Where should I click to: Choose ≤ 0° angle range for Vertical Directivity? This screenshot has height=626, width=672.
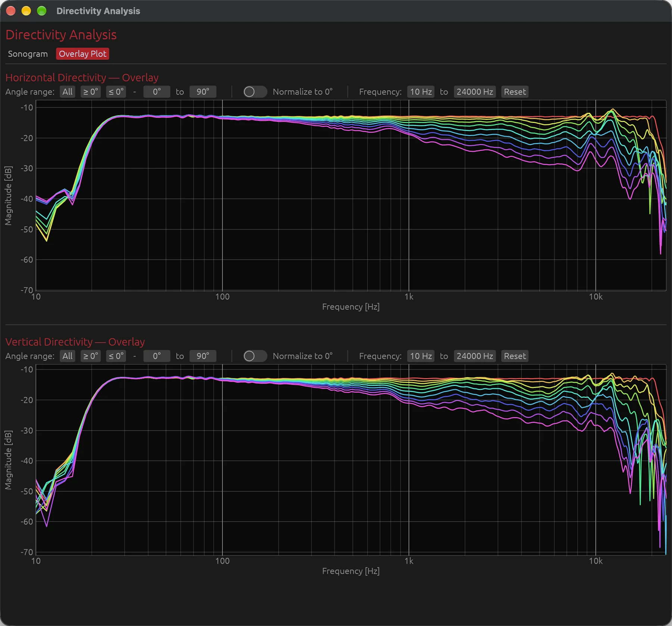[x=116, y=356]
